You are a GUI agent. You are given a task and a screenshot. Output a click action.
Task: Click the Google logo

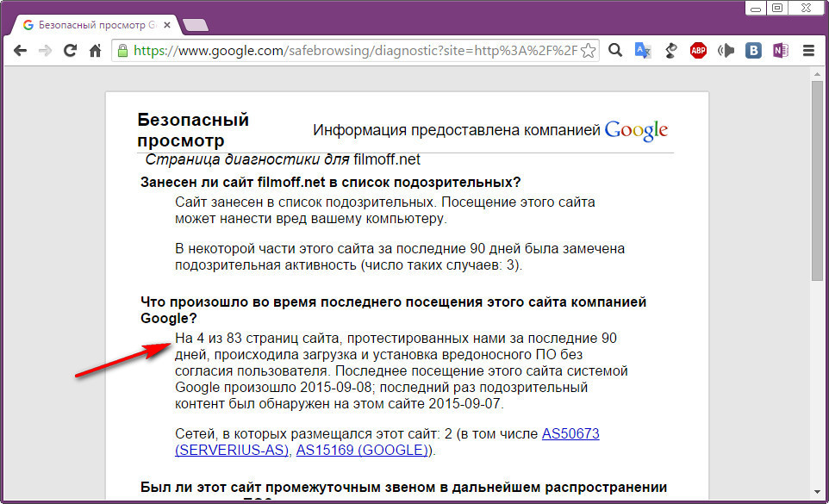636,130
